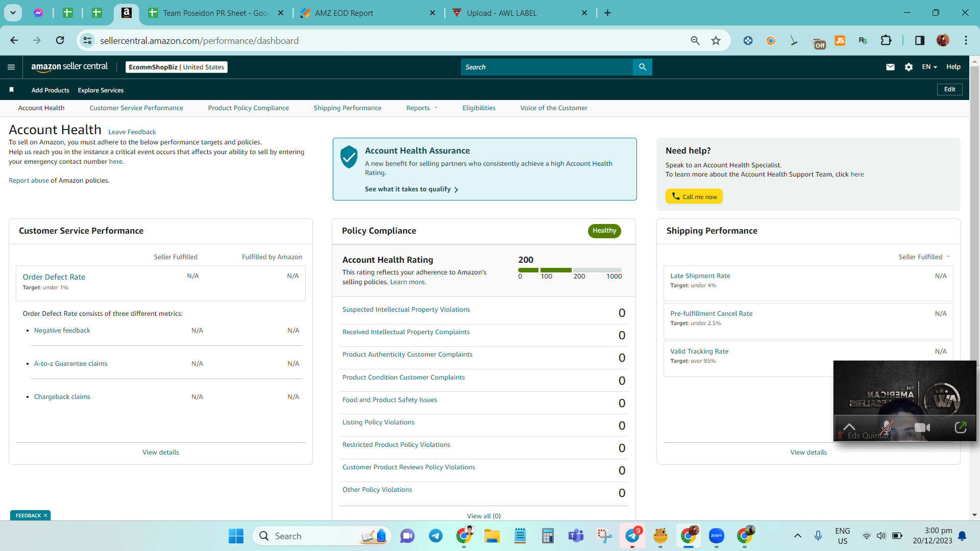Open the browser extensions puzzle icon
This screenshot has height=551, width=980.
coord(886,40)
